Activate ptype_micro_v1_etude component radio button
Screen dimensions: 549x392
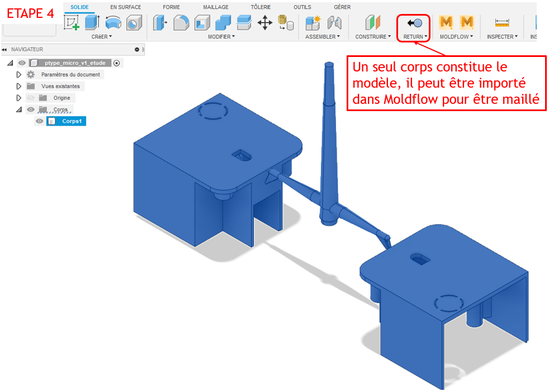click(116, 63)
